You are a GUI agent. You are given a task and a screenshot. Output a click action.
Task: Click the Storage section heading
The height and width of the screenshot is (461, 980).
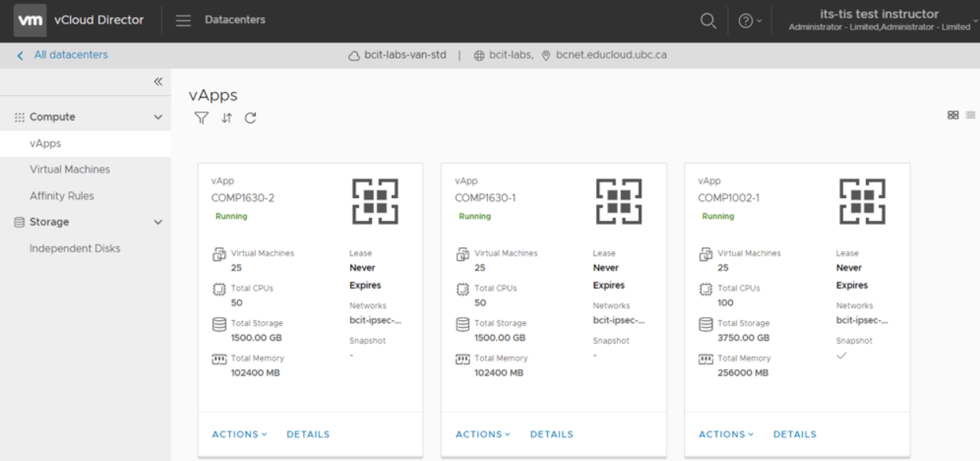pyautogui.click(x=49, y=222)
